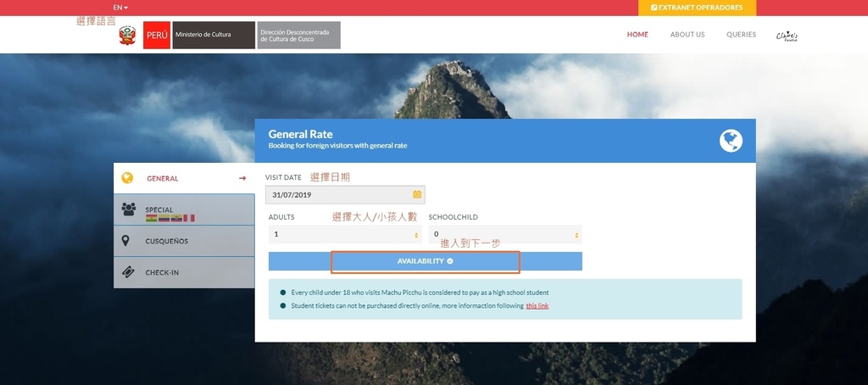
Task: Click the map pin icon beside Cusqueños
Action: [x=126, y=241]
